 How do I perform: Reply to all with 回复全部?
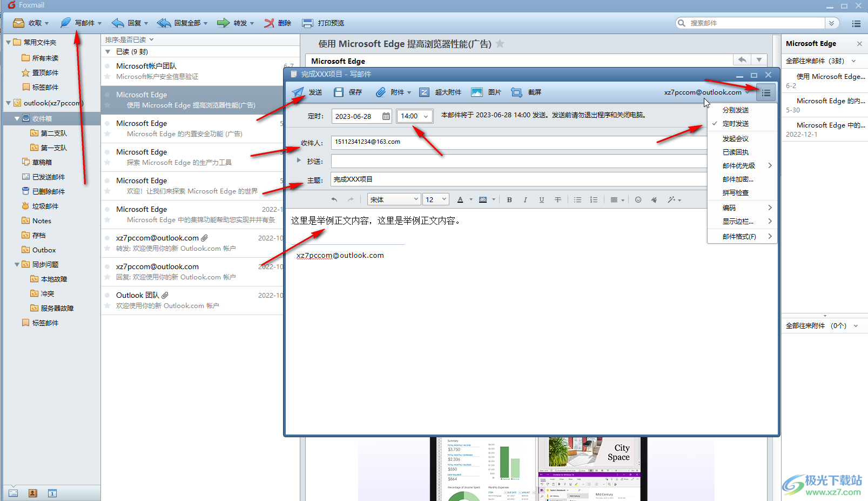click(182, 23)
